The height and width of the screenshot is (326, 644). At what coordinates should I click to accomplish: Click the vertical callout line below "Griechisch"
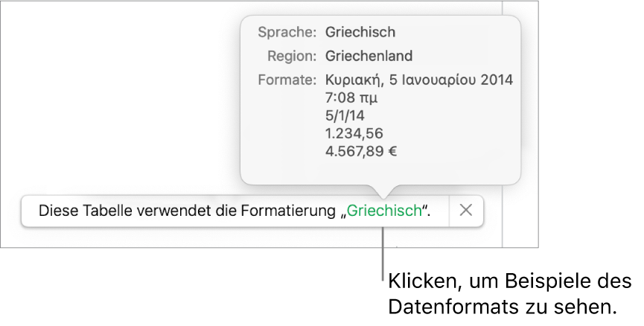coord(383,253)
